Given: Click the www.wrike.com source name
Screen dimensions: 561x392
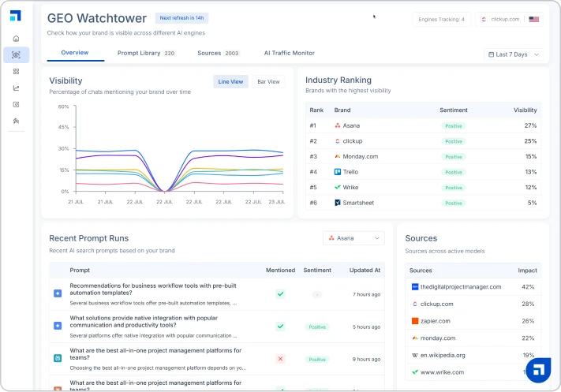Looking at the screenshot, I should 442,372.
